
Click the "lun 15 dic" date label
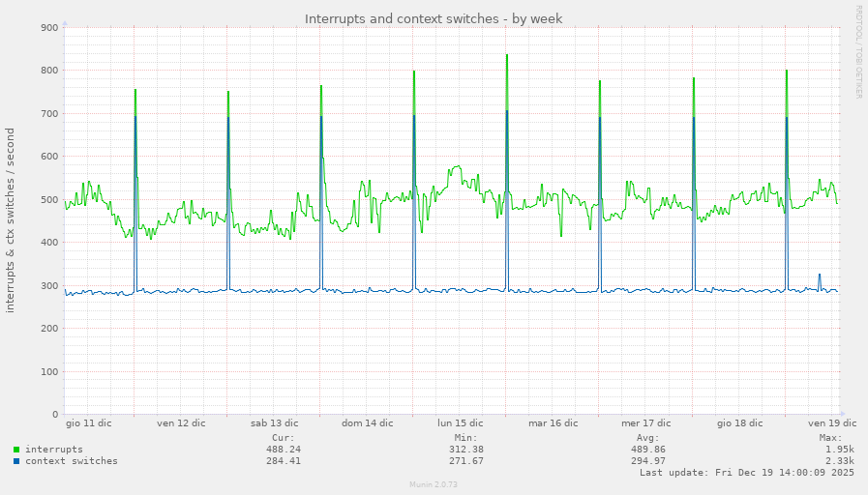pyautogui.click(x=460, y=422)
